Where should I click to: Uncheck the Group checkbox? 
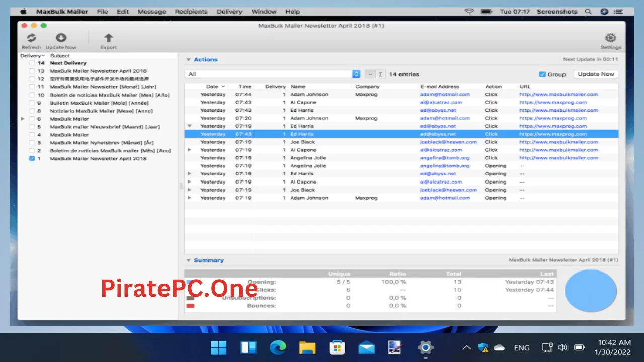542,74
